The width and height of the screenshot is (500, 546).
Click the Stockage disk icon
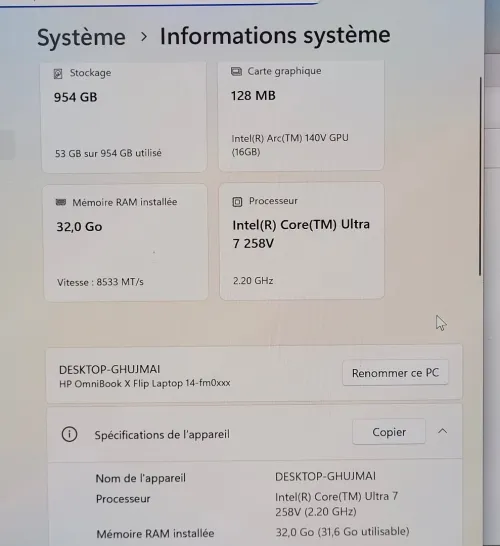pos(58,74)
